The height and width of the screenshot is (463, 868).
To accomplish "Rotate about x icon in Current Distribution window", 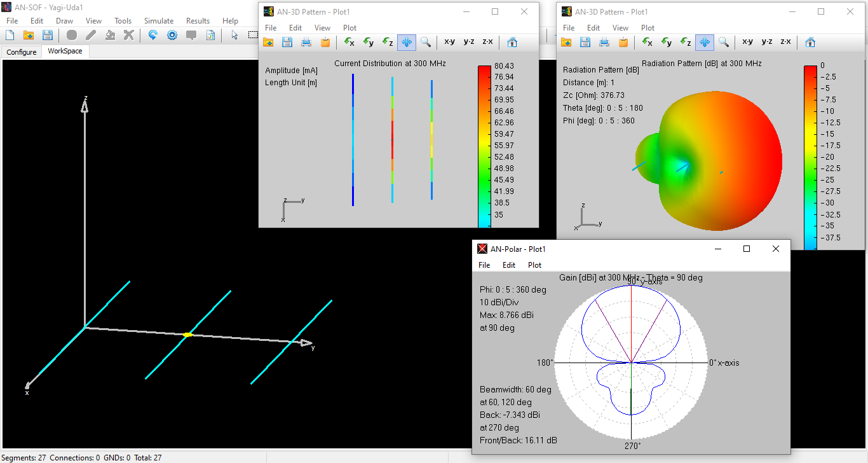I will [x=349, y=42].
